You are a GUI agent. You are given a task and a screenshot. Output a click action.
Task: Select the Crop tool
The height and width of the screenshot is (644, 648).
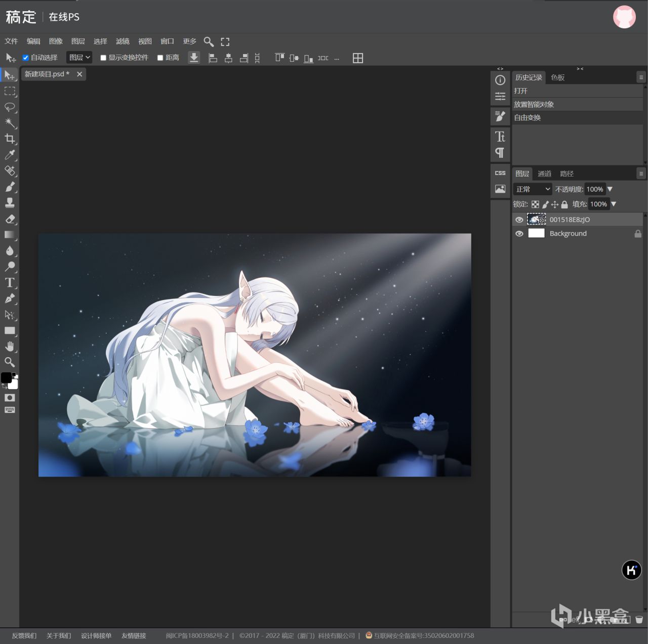[10, 139]
